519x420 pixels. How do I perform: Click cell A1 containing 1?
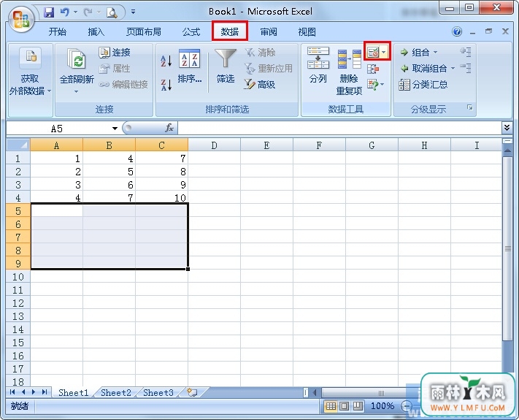click(56, 159)
